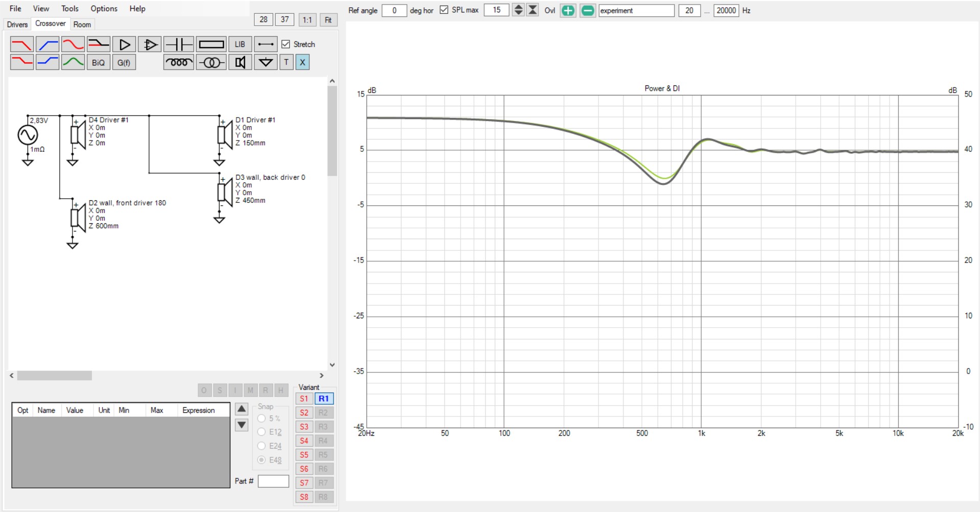
Task: Add a G(f) transfer function block
Action: click(x=124, y=62)
